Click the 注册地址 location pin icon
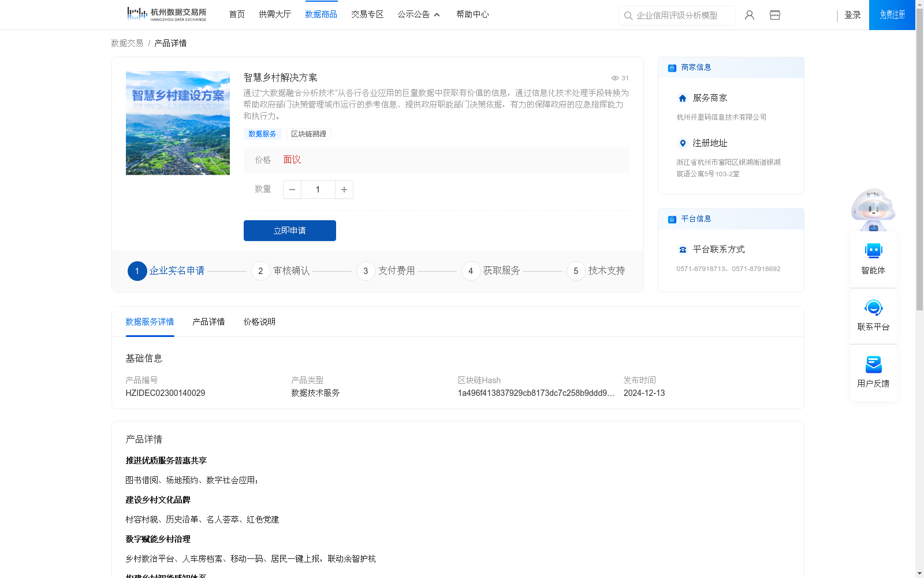Viewport: 924px width, 578px height. tap(683, 143)
